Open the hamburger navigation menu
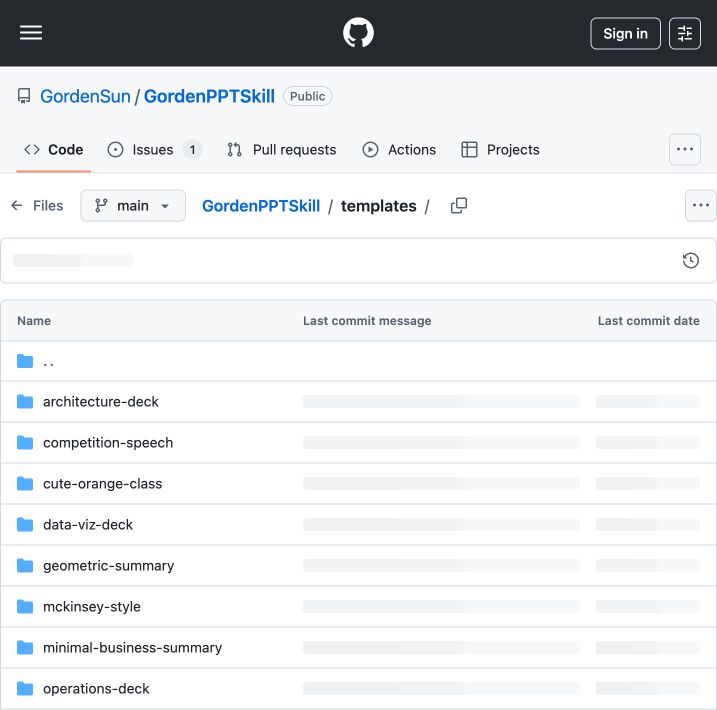This screenshot has width=717, height=710. (x=31, y=33)
